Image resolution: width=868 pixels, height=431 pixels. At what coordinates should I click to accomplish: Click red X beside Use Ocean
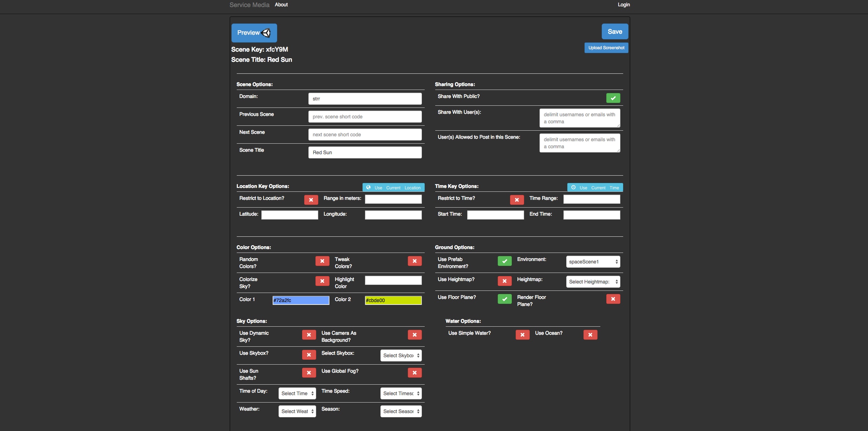(590, 335)
